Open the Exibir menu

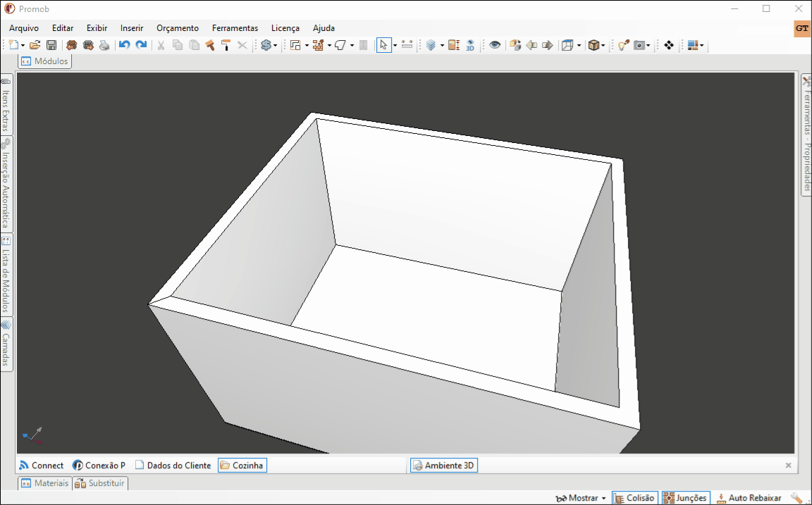[x=97, y=28]
